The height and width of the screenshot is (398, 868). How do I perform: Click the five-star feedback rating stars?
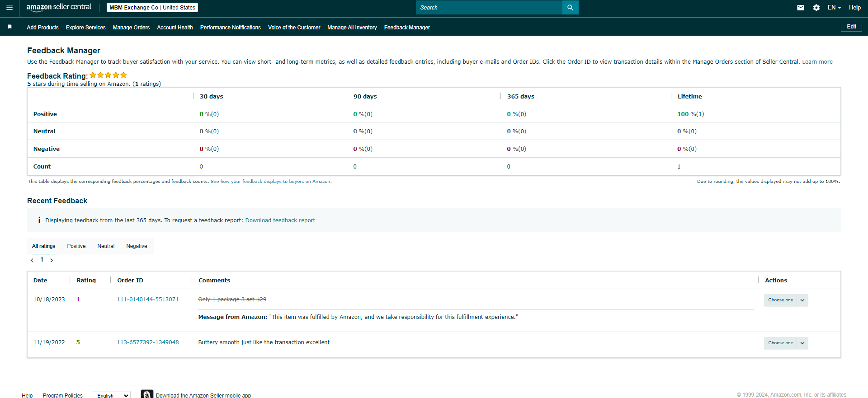[108, 75]
